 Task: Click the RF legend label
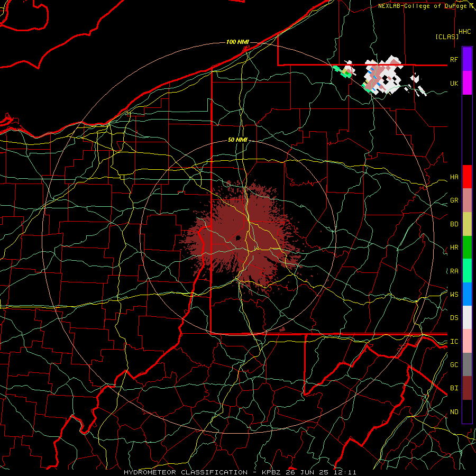pos(454,59)
